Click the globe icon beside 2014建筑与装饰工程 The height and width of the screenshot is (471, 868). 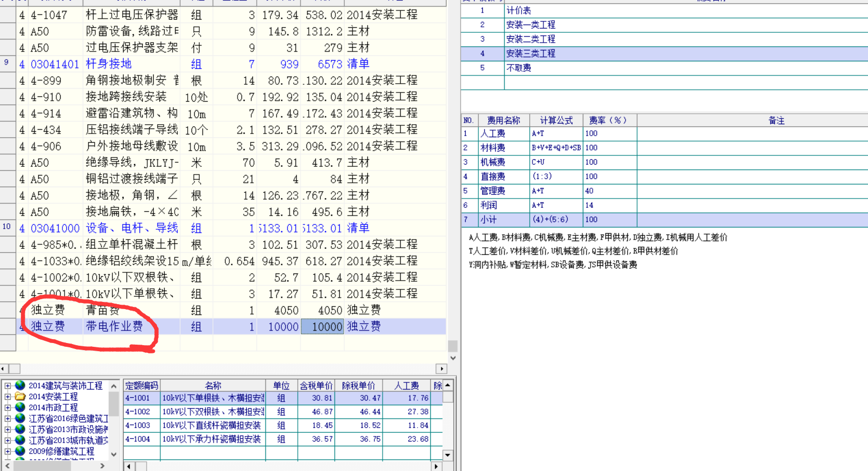click(20, 386)
